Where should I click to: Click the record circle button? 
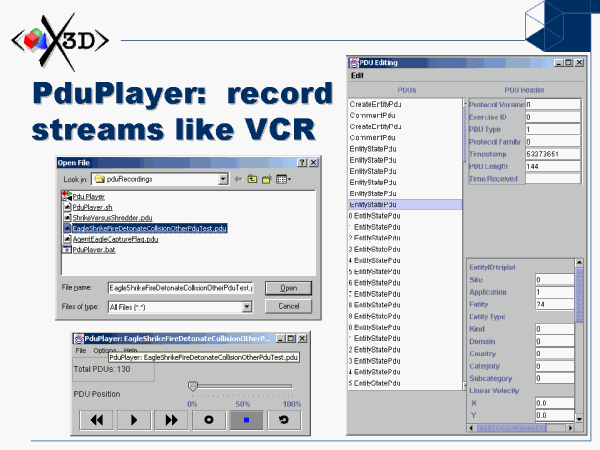coord(209,421)
